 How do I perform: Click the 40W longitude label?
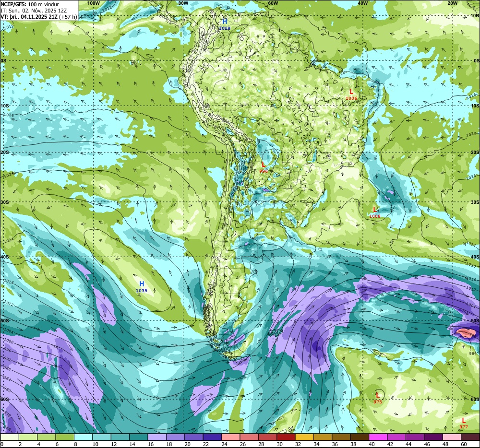[x=362, y=3]
